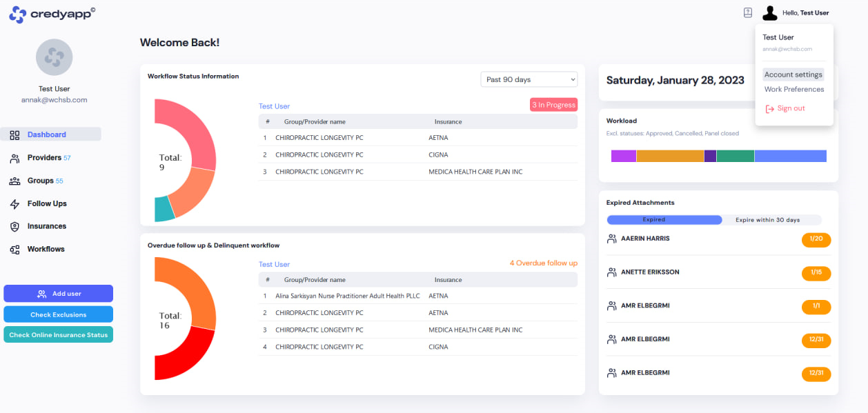This screenshot has width=868, height=413.
Task: Click the Groups count 55
Action: tap(59, 181)
